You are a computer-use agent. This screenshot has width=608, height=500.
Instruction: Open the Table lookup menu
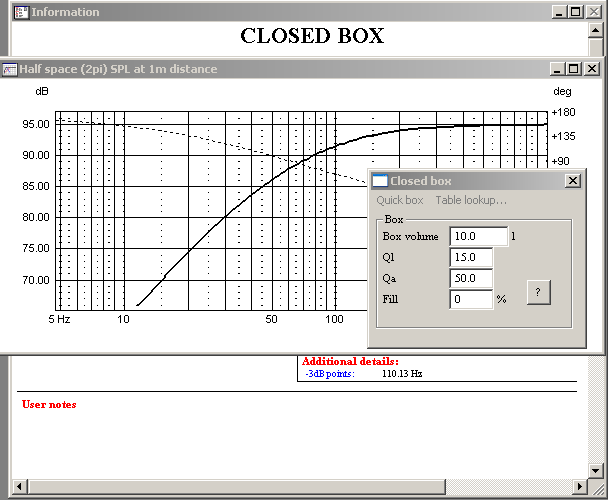(x=471, y=200)
